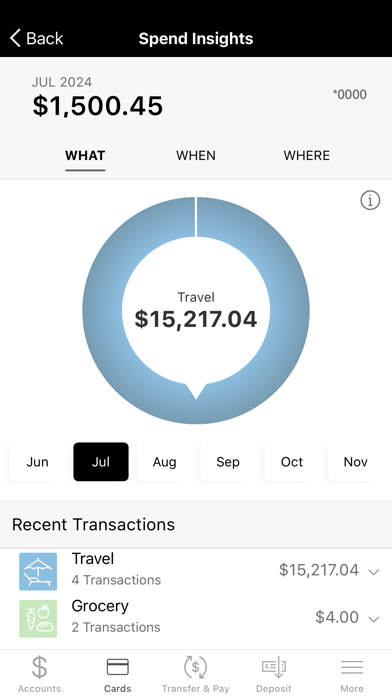Select the Nov month button
Viewport: 392px width, 696px height.
[x=356, y=462]
